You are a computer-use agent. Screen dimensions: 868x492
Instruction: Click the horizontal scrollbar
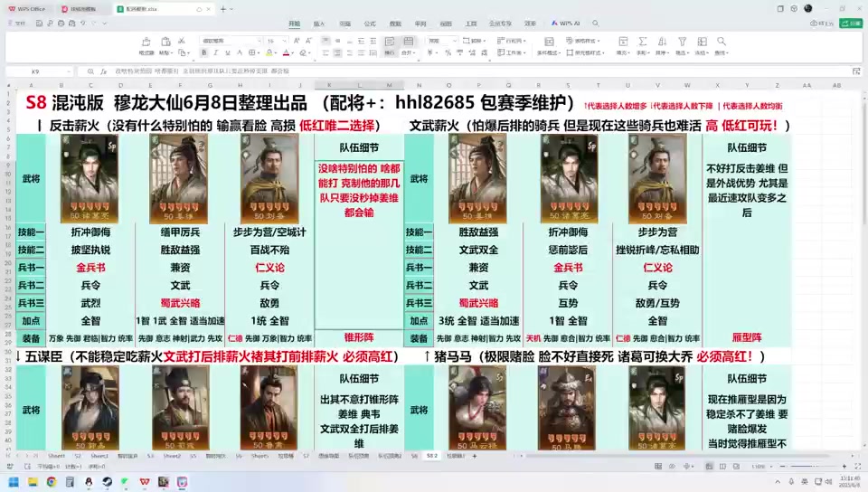click(x=678, y=456)
